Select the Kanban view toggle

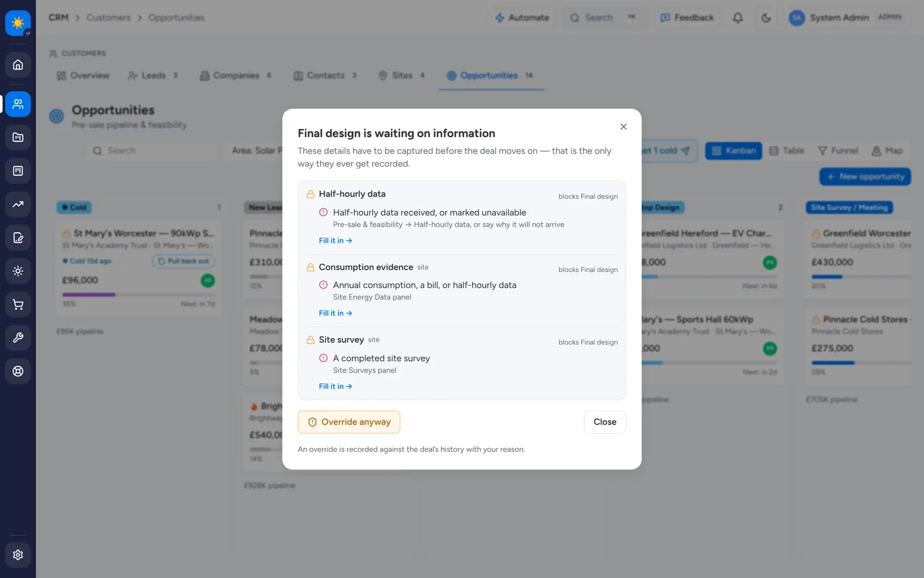pyautogui.click(x=734, y=151)
